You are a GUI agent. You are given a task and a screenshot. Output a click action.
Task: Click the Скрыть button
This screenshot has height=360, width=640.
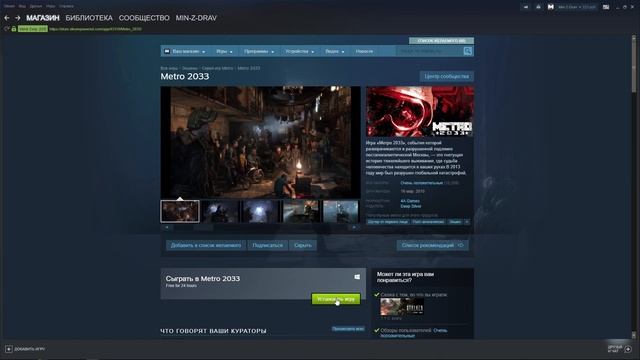coord(303,245)
